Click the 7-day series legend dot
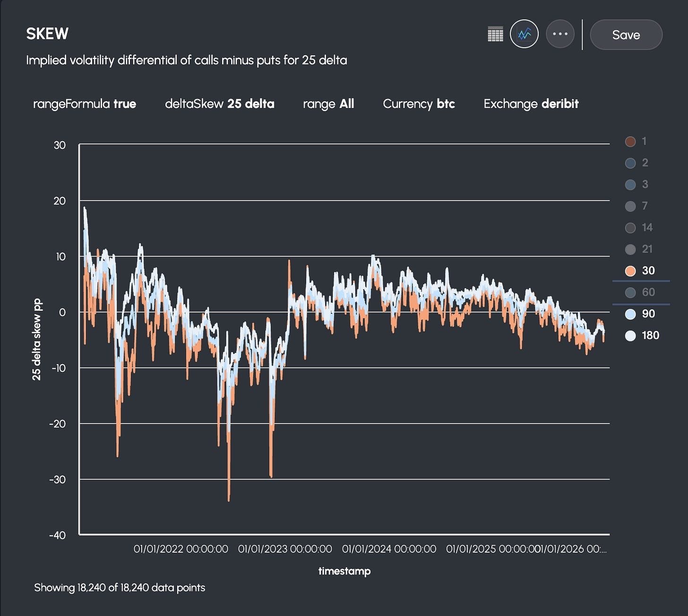The height and width of the screenshot is (616, 688). (629, 206)
